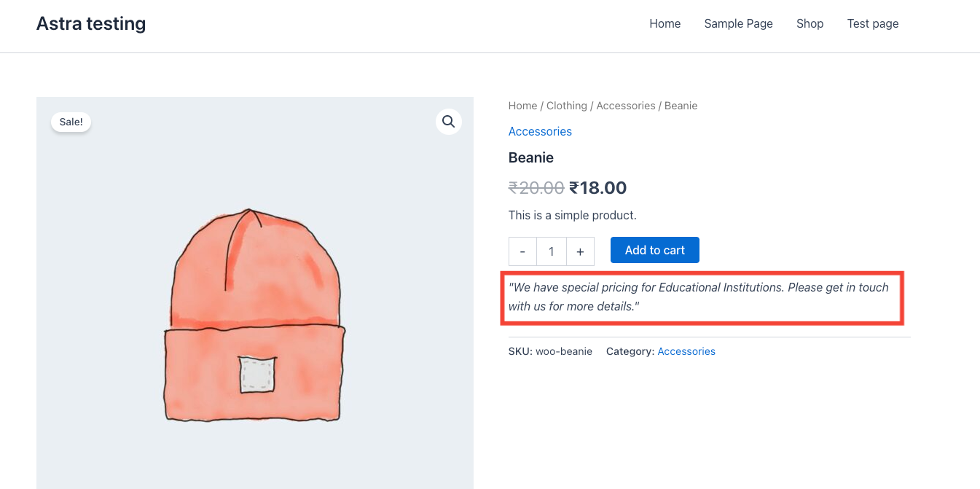Click the Beanie product image
This screenshot has width=980, height=489.
coord(254,313)
